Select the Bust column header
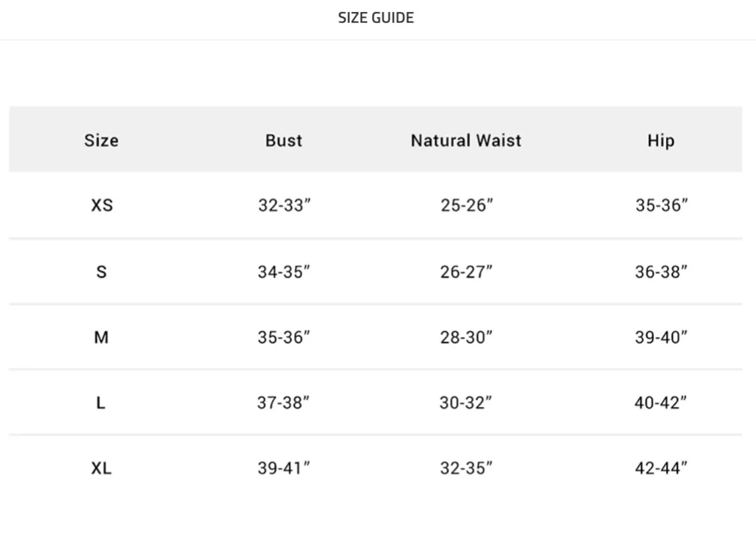 [x=283, y=140]
